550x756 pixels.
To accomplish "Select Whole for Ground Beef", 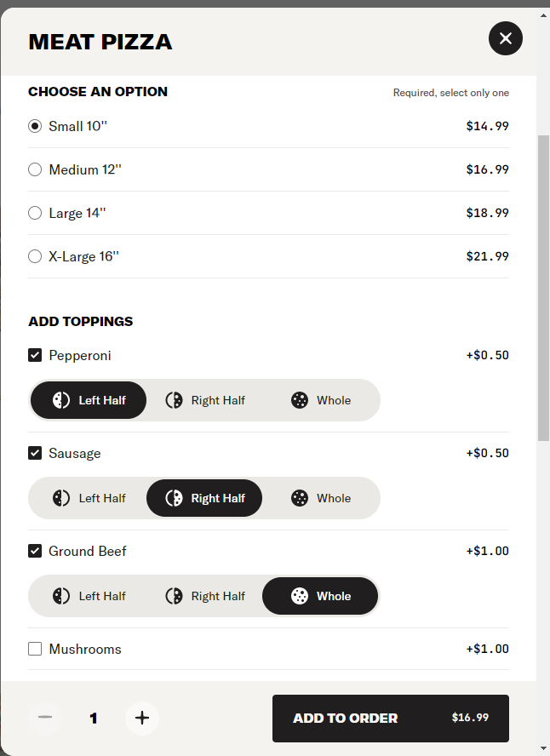I will tap(320, 596).
